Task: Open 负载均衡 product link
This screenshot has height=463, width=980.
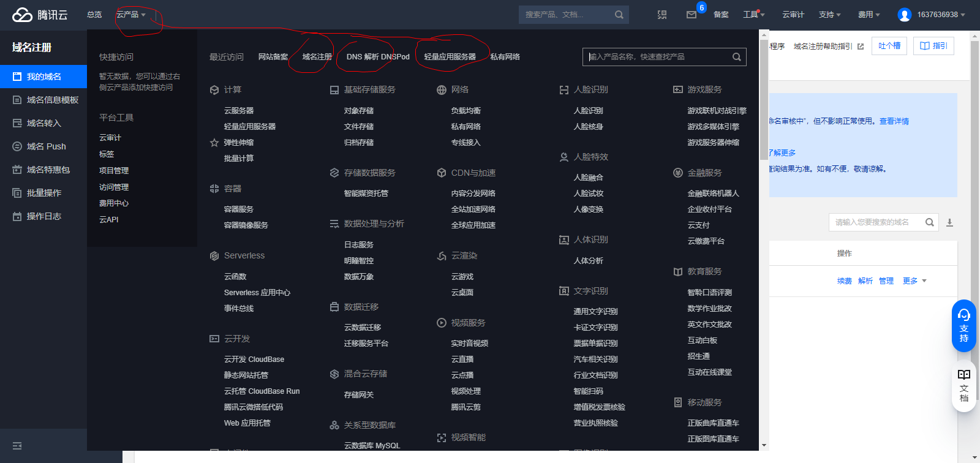Action: coord(466,111)
